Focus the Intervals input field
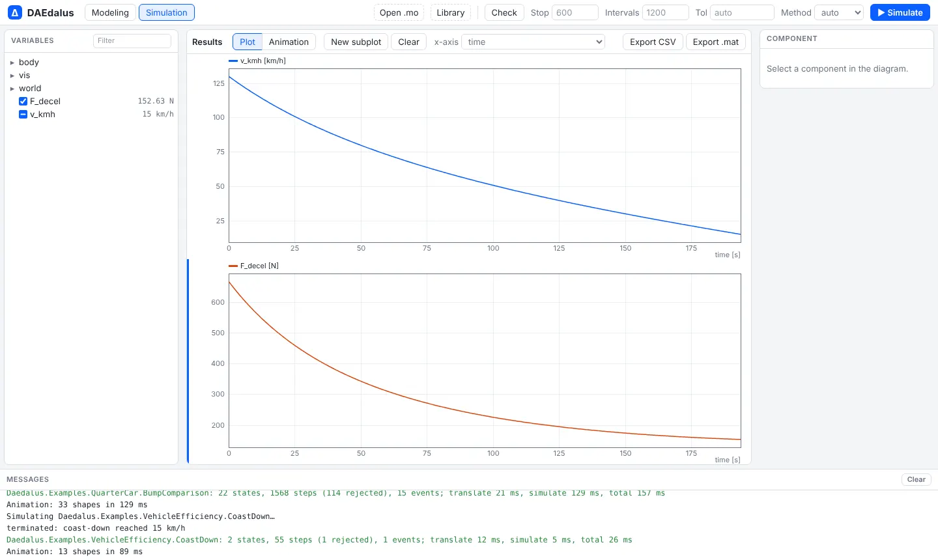 [665, 12]
